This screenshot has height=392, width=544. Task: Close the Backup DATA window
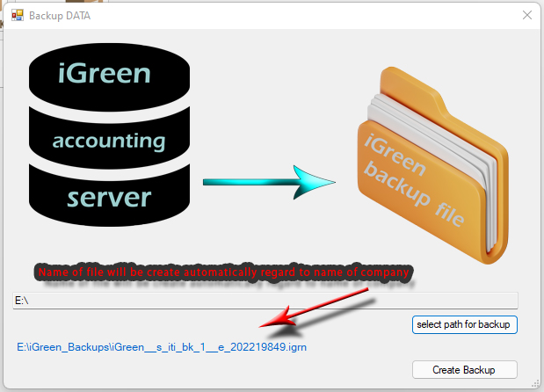click(527, 15)
